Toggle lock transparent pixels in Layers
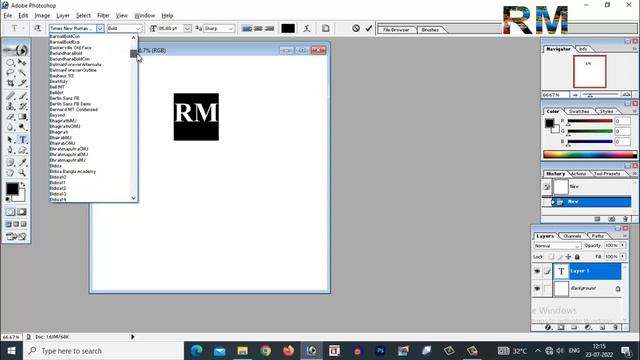The width and height of the screenshot is (640, 360). (551, 257)
